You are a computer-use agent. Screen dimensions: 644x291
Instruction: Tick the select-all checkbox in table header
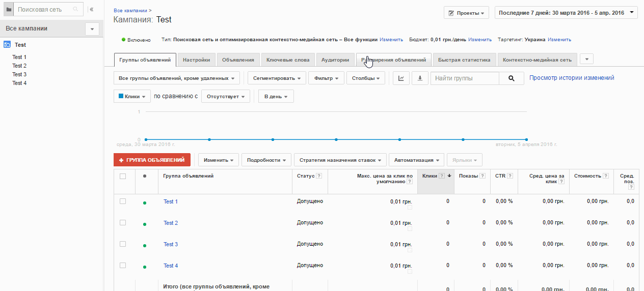pos(123,177)
